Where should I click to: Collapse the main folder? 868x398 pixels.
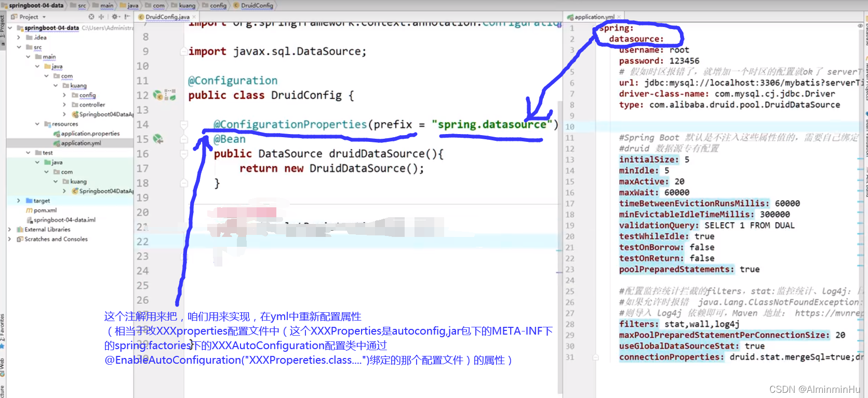coord(28,57)
